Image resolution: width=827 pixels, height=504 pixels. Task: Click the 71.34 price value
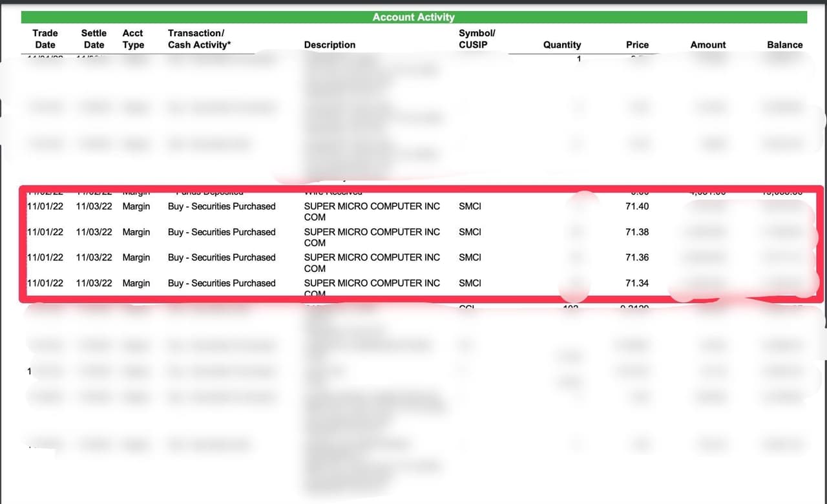pyautogui.click(x=637, y=283)
